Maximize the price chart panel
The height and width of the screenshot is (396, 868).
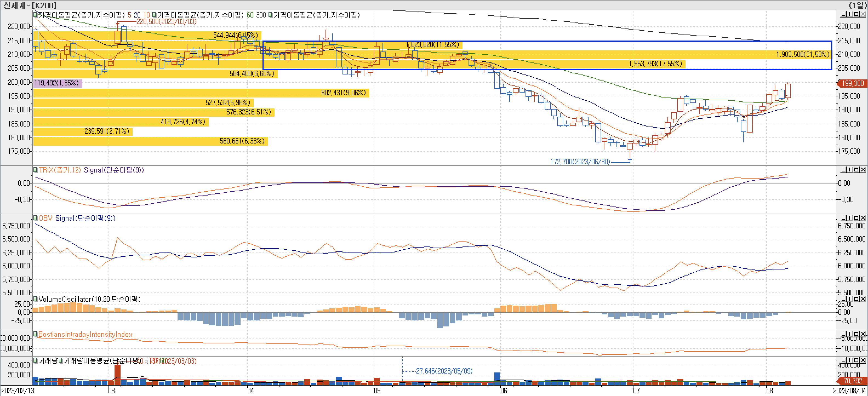click(x=856, y=14)
